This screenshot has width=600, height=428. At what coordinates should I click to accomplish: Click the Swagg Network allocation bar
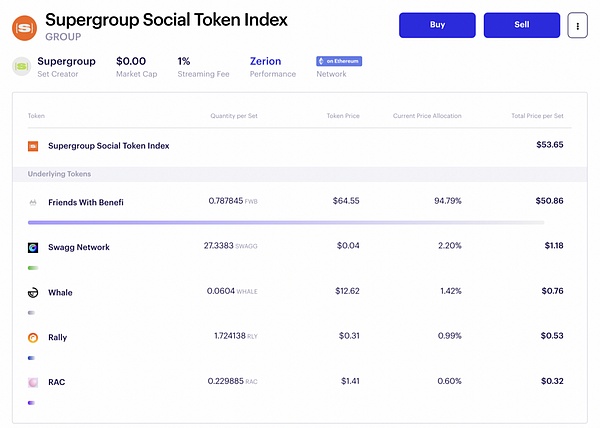[33, 267]
